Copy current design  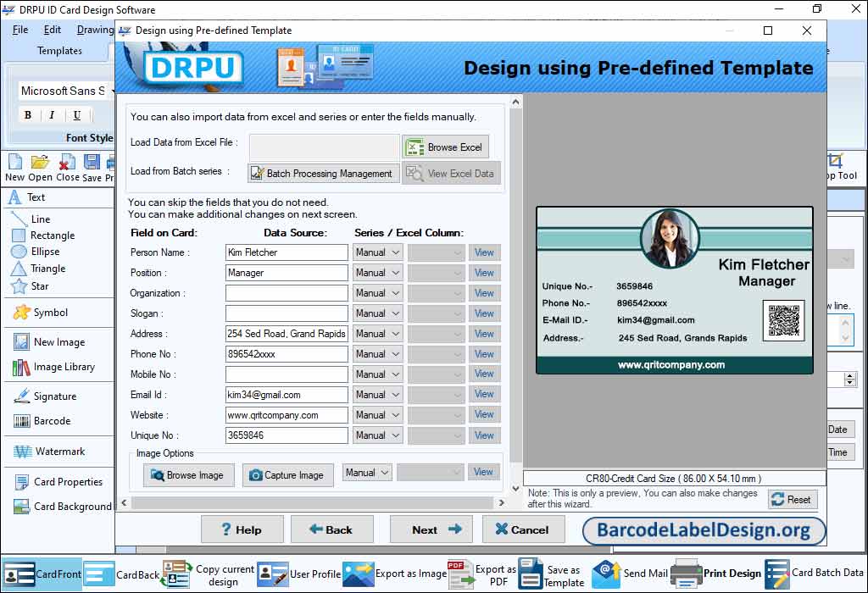209,574
